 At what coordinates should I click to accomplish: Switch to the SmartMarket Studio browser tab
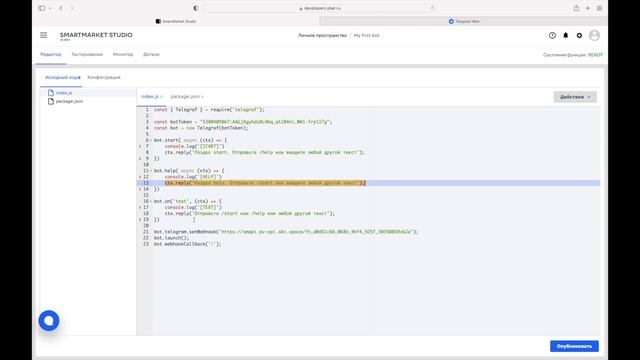176,21
